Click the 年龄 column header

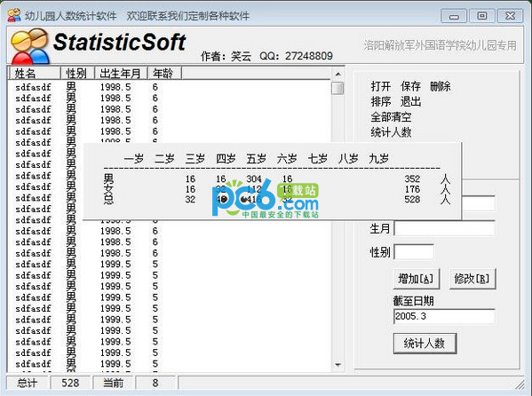click(164, 74)
